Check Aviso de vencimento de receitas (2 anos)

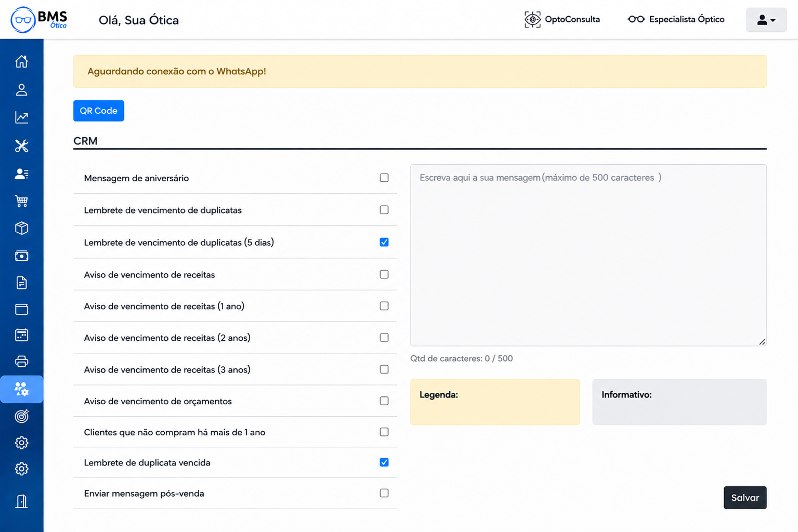point(384,338)
